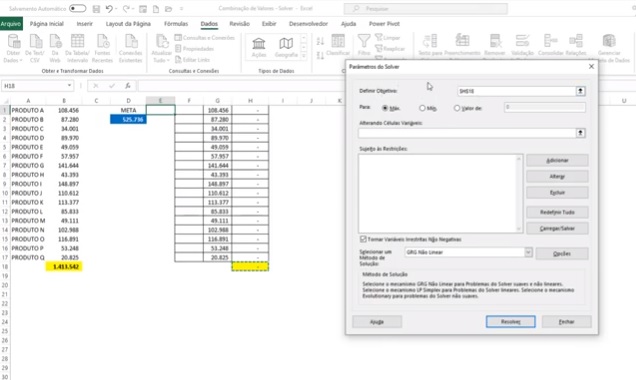Select the blue META value cell 525.736
This screenshot has width=636, height=380.
pyautogui.click(x=128, y=119)
